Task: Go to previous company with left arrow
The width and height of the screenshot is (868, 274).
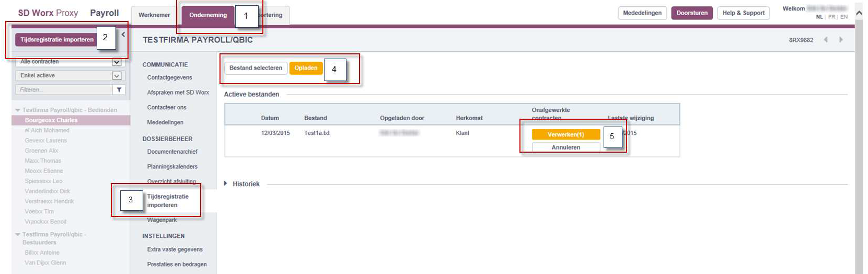Action: (826, 40)
